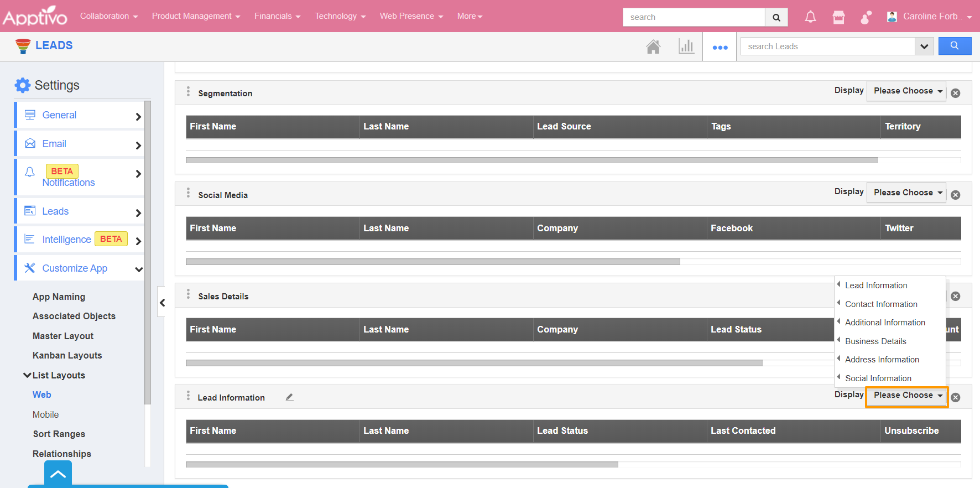
Task: Open Segmentation Display Please Choose dropdown
Action: 907,91
